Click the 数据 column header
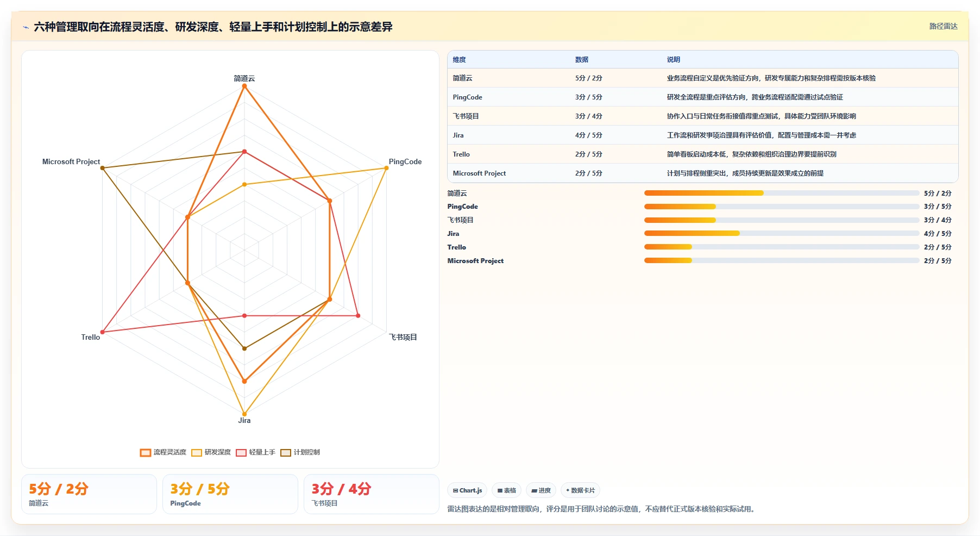Screen dimensions: 980x536 pyautogui.click(x=582, y=60)
